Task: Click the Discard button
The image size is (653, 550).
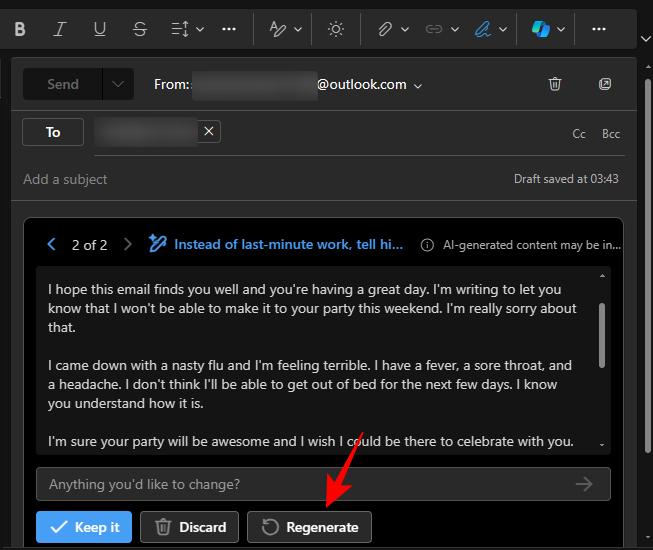Action: pyautogui.click(x=189, y=527)
